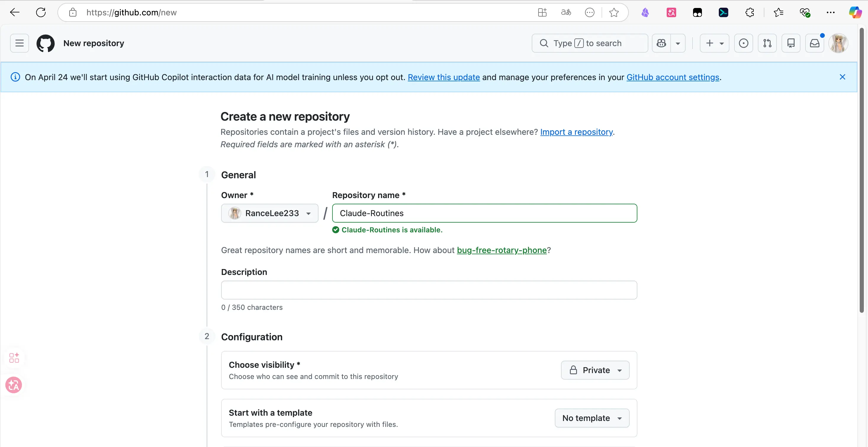Viewport: 868px width, 447px height.
Task: Open the Issues icon in header
Action: tap(743, 43)
